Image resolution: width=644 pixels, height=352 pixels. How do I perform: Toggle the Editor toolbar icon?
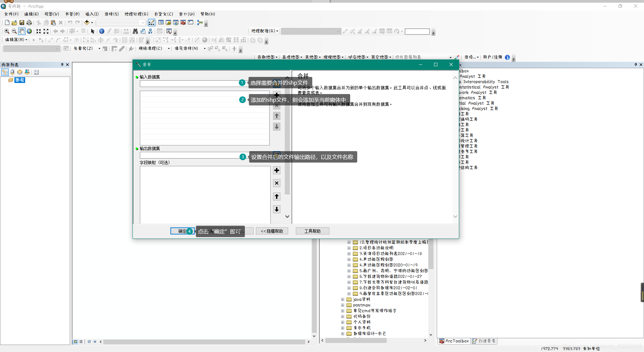[x=152, y=23]
